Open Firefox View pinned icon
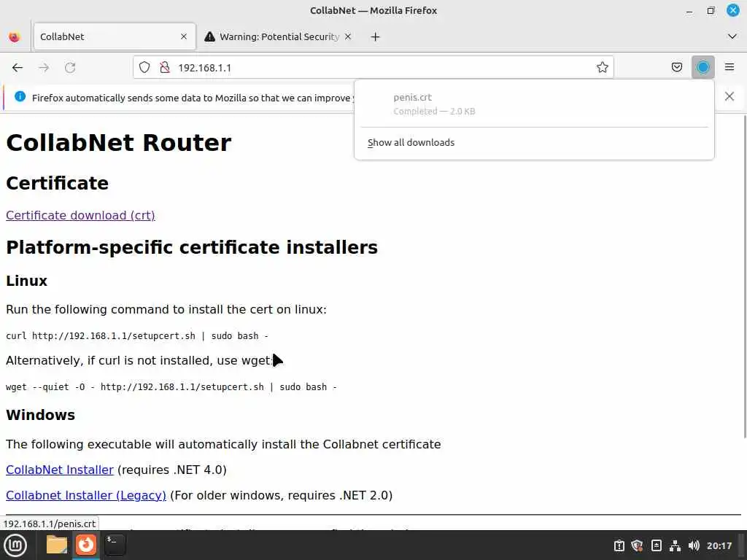Image resolution: width=747 pixels, height=560 pixels. [x=15, y=36]
